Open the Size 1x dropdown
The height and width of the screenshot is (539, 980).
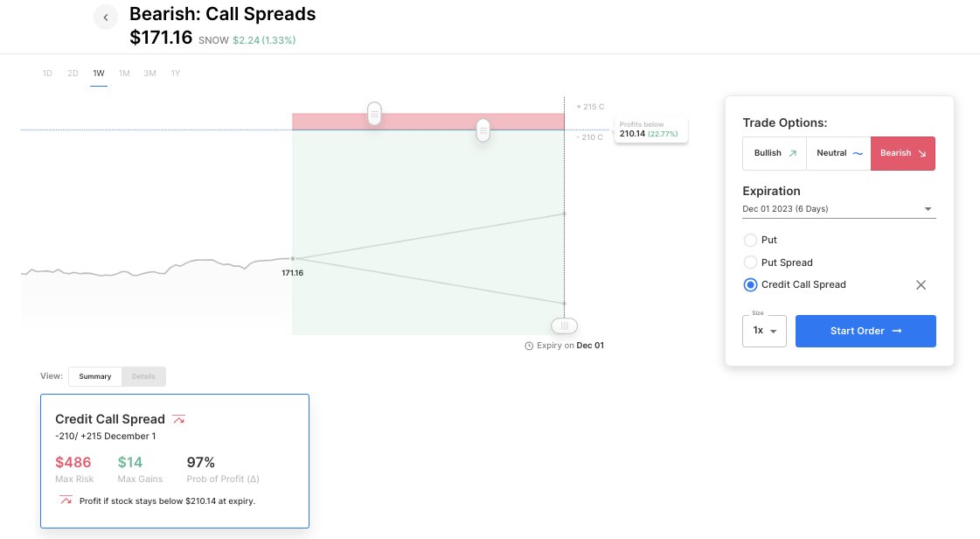click(x=764, y=331)
